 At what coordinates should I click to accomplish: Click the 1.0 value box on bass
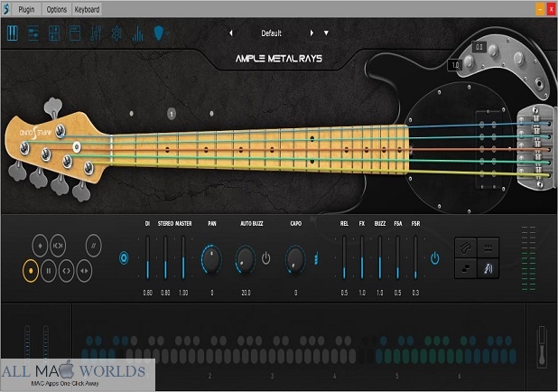click(455, 65)
